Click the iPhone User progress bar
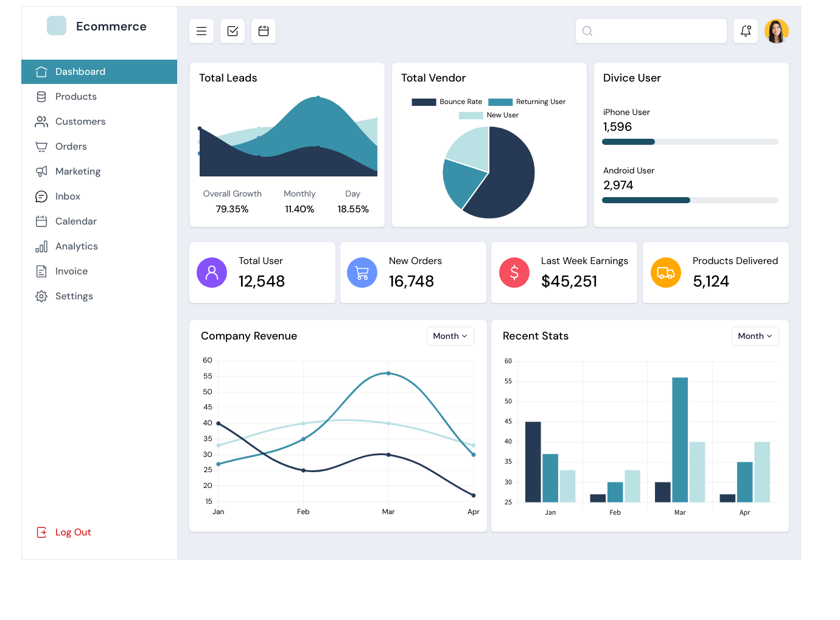840x620 pixels. [x=690, y=142]
